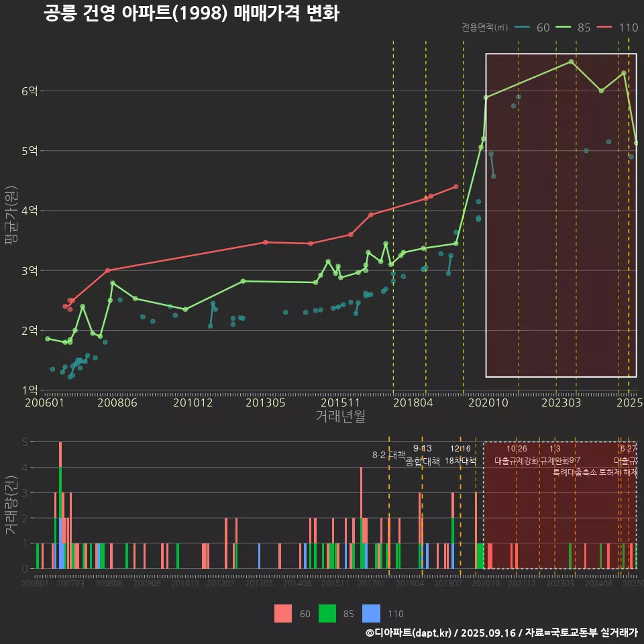Click '200703' on the volume chart axis
The height and width of the screenshot is (644, 644).
click(70, 583)
